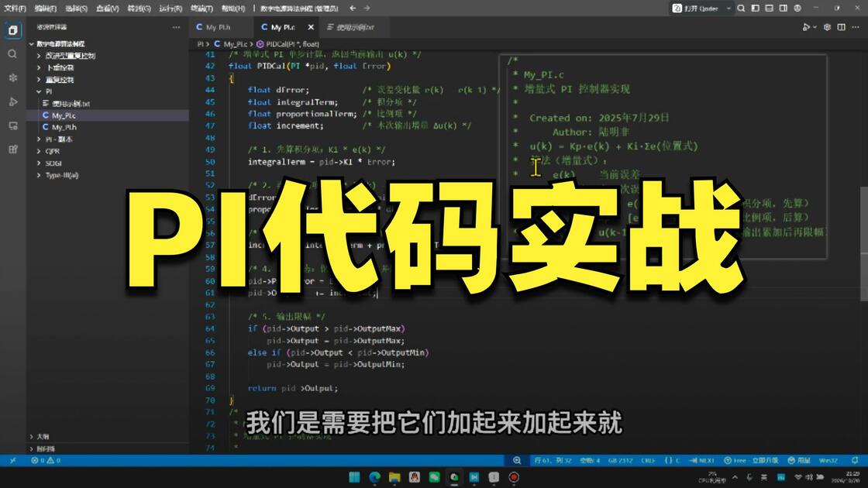Toggle primary sidebar layout icon
Screen dimensions: 868x488
(x=755, y=9)
